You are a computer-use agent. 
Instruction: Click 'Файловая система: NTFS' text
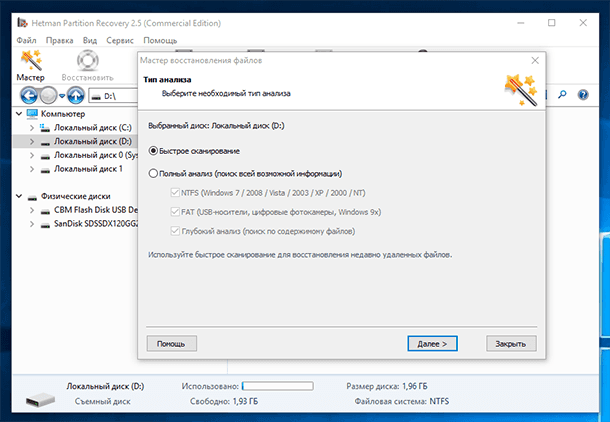coord(401,401)
